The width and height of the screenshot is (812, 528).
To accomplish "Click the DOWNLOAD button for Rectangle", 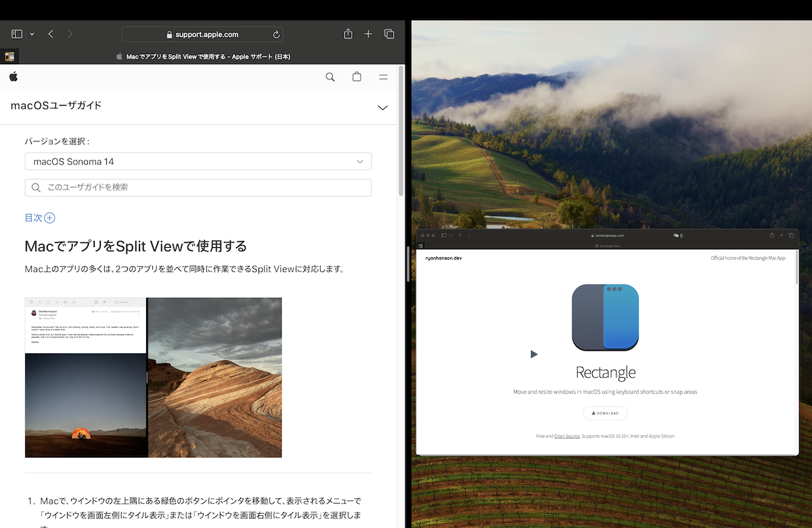I will pos(605,413).
